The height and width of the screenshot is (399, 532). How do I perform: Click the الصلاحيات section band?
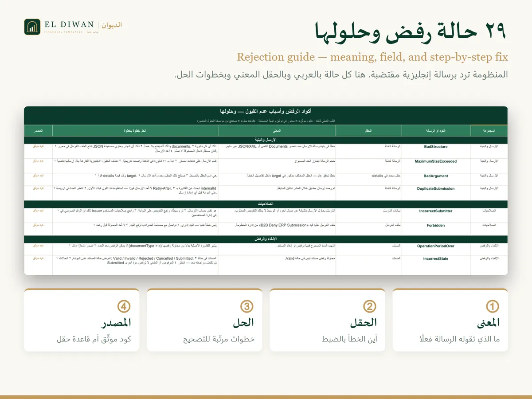pyautogui.click(x=266, y=204)
